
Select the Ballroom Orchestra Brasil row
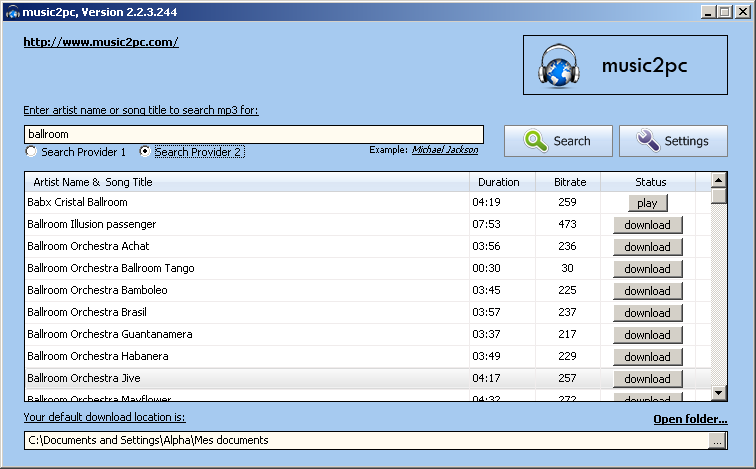[368, 312]
